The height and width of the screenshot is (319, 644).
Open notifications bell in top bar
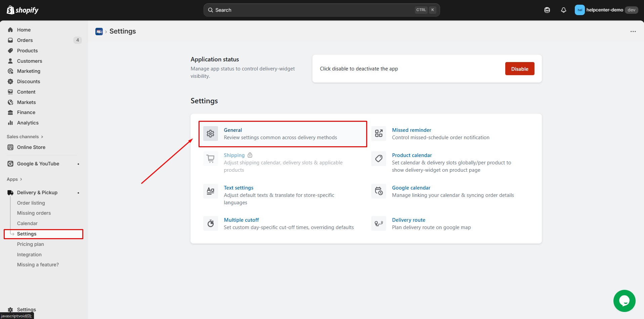tap(563, 10)
